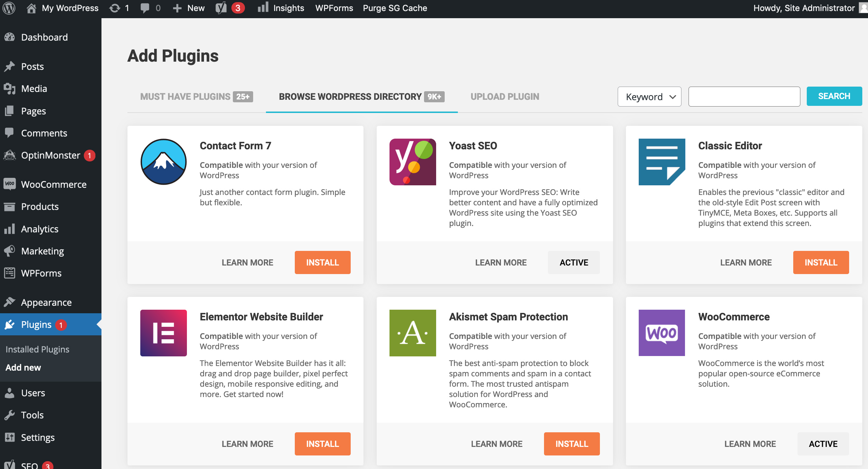This screenshot has width=868, height=469.
Task: Click the Dashboard gauge icon in sidebar
Action: point(10,37)
